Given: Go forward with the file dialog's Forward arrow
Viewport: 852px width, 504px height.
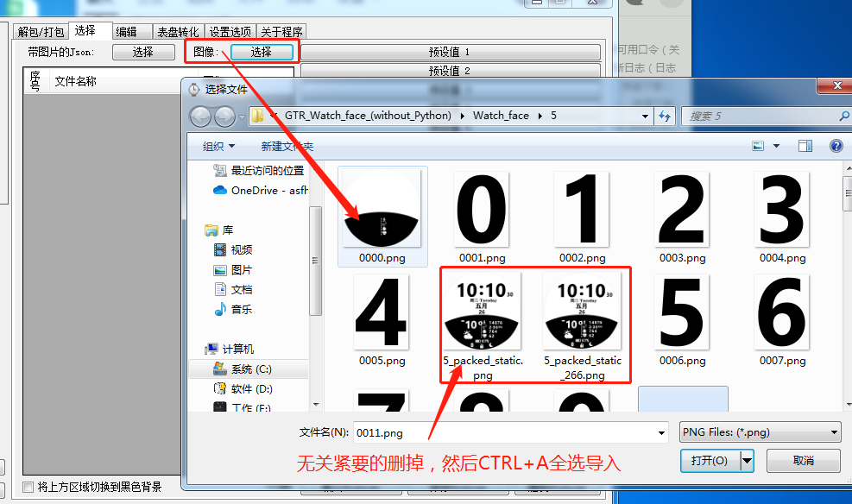Looking at the screenshot, I should pos(225,117).
